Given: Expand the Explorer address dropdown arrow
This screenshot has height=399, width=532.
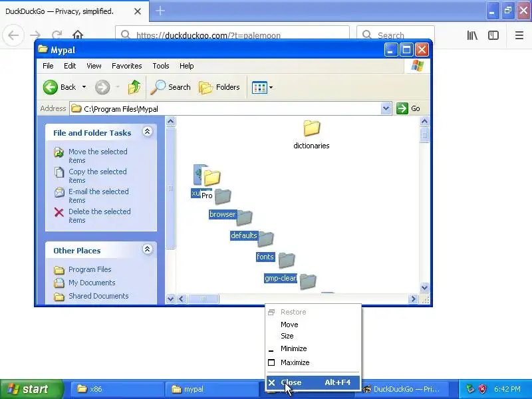Looking at the screenshot, I should [386, 108].
